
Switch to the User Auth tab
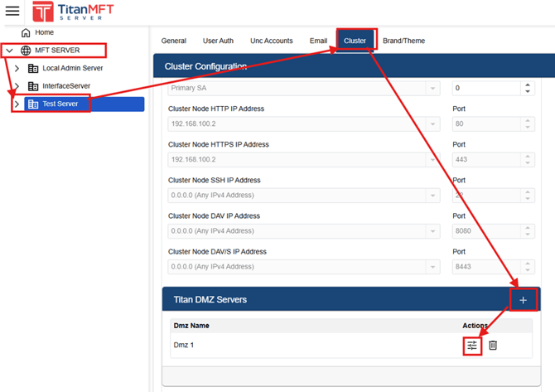coord(218,41)
